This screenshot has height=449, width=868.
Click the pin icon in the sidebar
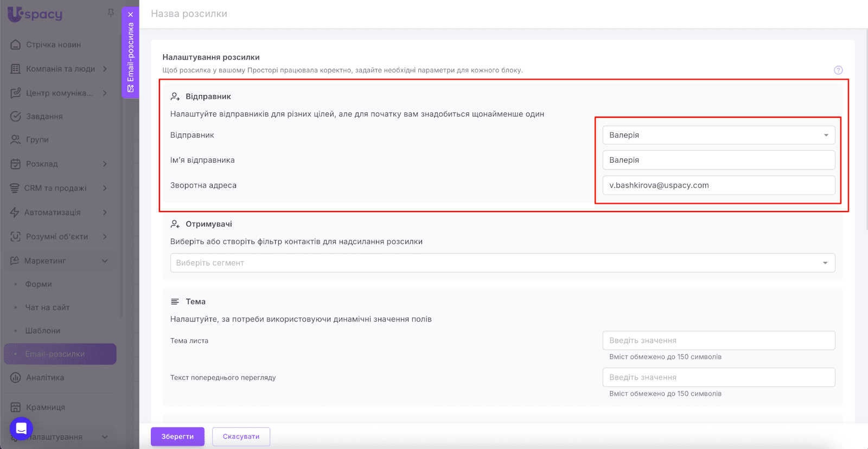pos(111,12)
